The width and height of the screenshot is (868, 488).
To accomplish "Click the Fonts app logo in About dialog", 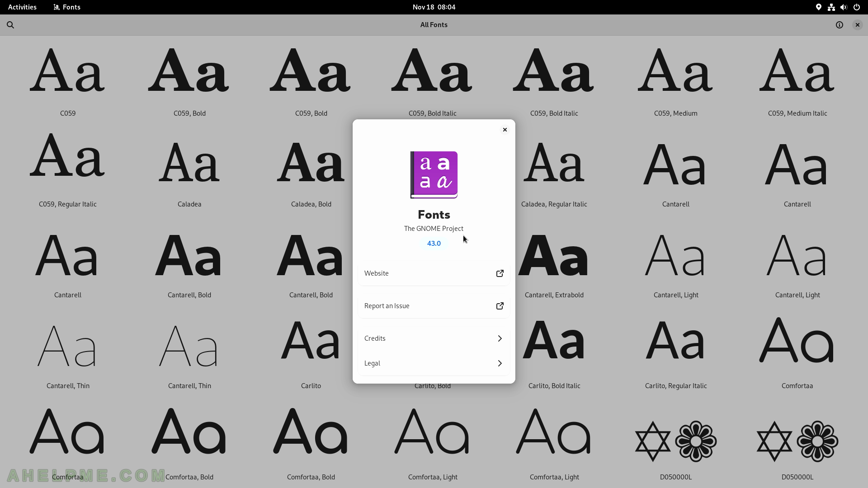I will coord(434,175).
